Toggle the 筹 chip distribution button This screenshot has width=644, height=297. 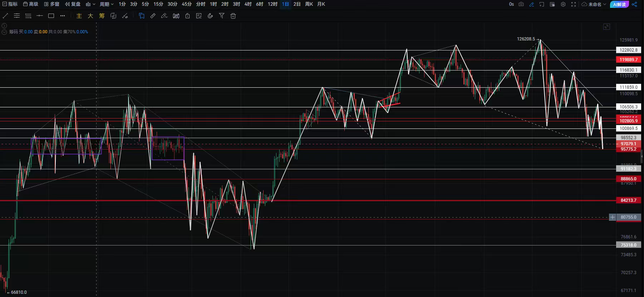coord(102,16)
